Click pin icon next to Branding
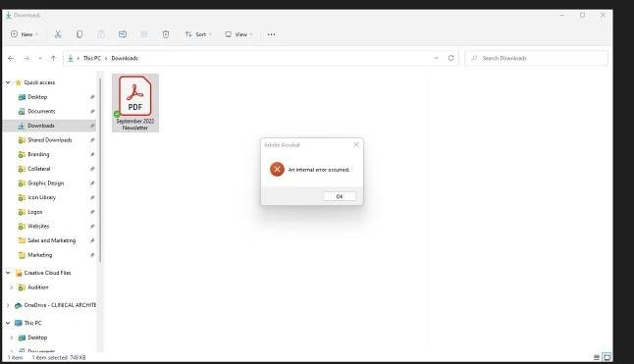 click(x=92, y=154)
